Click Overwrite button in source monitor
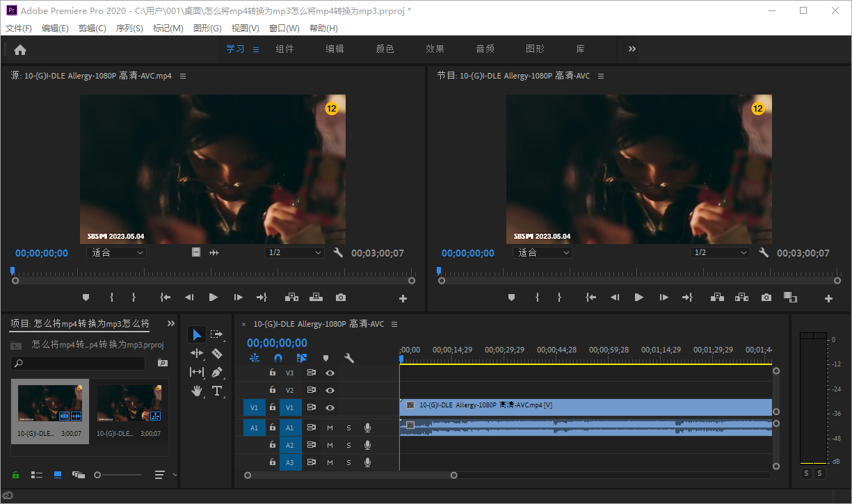This screenshot has width=852, height=504. [316, 298]
